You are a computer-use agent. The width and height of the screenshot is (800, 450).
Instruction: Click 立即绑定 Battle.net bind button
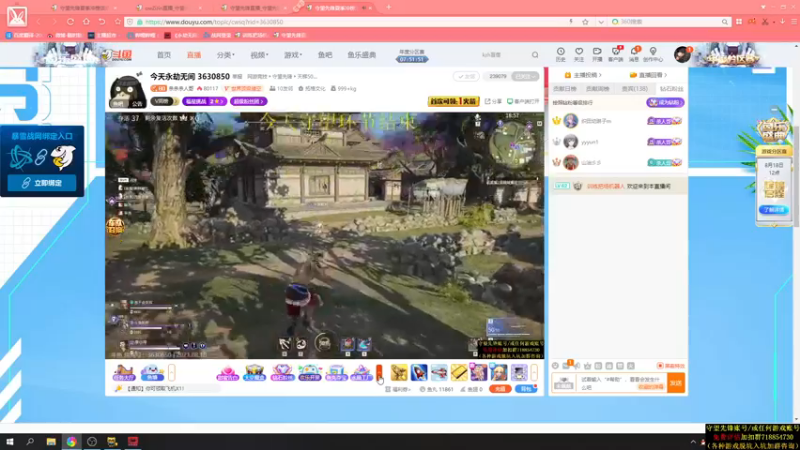pyautogui.click(x=42, y=183)
